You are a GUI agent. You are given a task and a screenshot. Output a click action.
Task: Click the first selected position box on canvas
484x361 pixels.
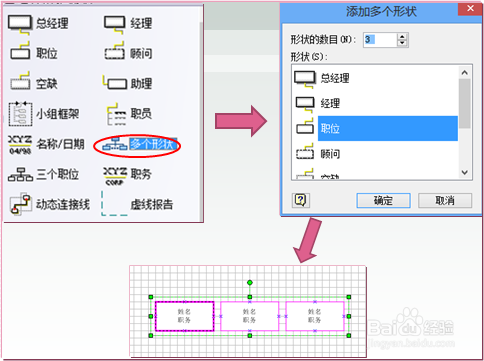pos(184,316)
